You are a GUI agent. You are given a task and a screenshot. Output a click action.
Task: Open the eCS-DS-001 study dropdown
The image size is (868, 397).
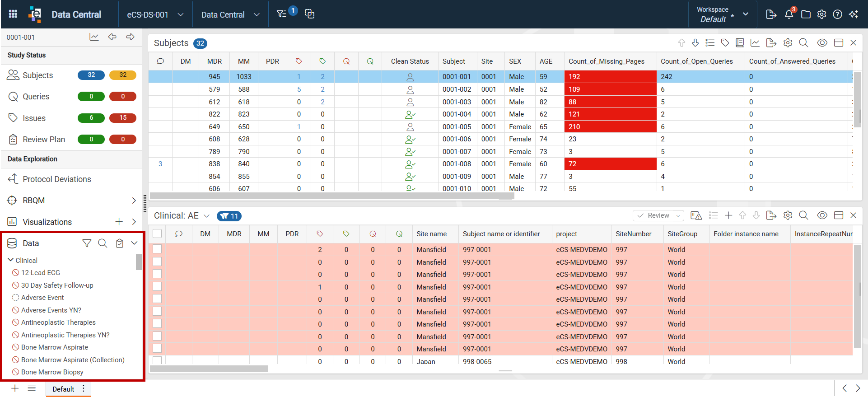point(155,14)
